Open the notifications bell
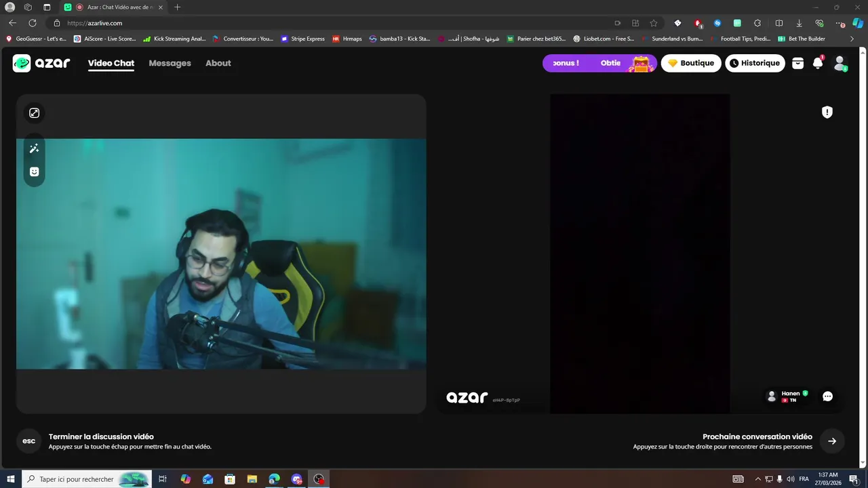Viewport: 868px width, 488px height. (818, 63)
